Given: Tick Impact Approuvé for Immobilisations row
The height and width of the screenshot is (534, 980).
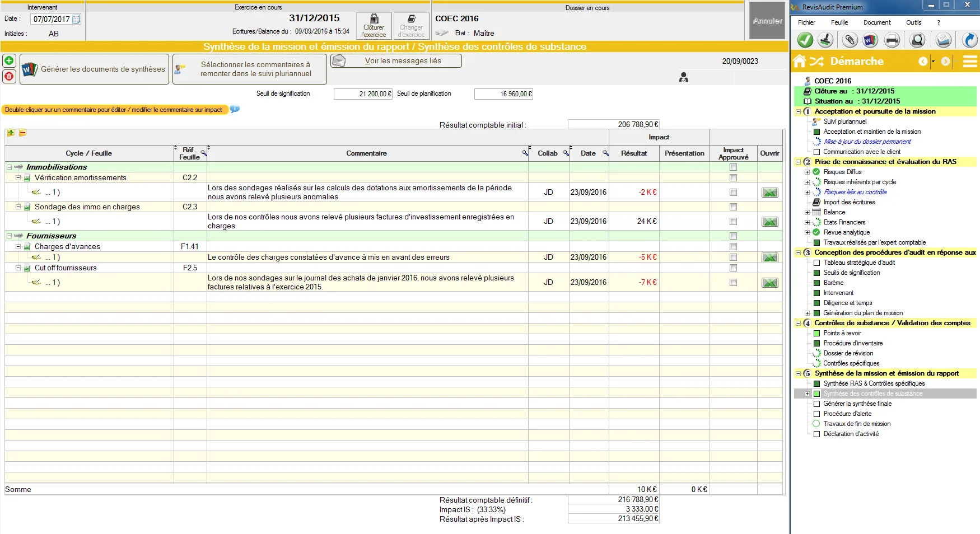Looking at the screenshot, I should pos(733,167).
